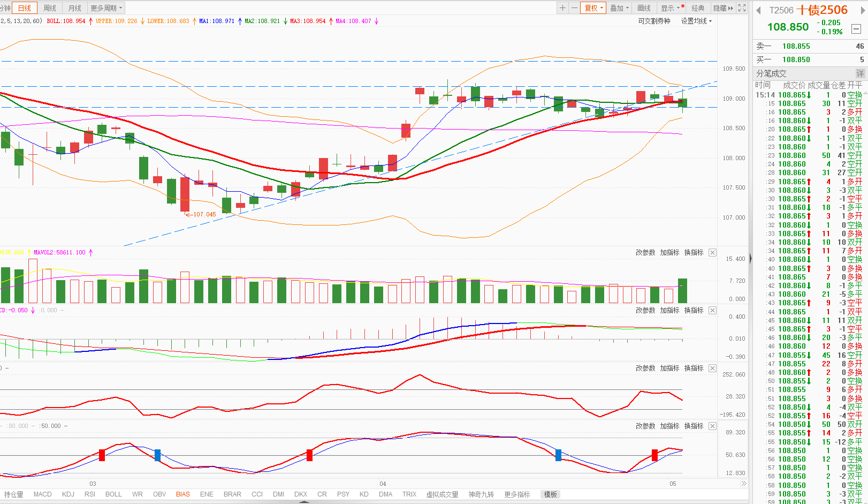
Task: Select 持仓量 indicator tab
Action: point(14,494)
